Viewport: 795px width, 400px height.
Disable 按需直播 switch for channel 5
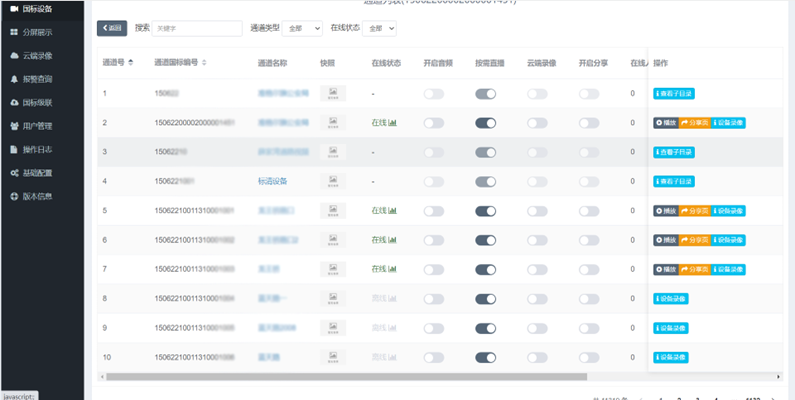click(x=486, y=211)
